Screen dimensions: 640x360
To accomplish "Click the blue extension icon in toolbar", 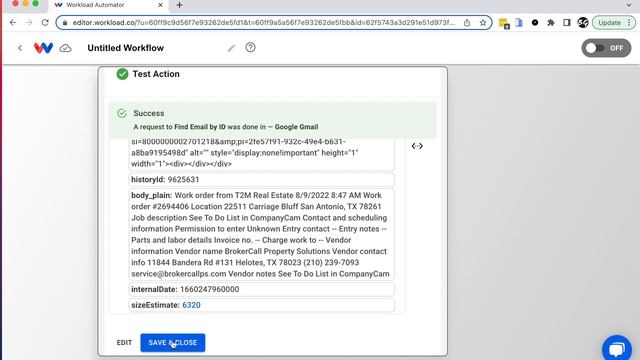I will 519,23.
